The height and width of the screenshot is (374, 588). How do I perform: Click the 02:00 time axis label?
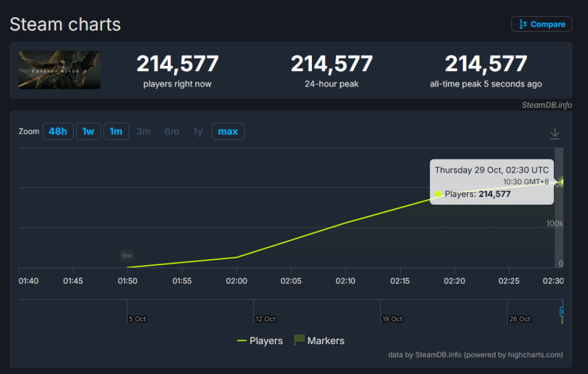tap(237, 281)
